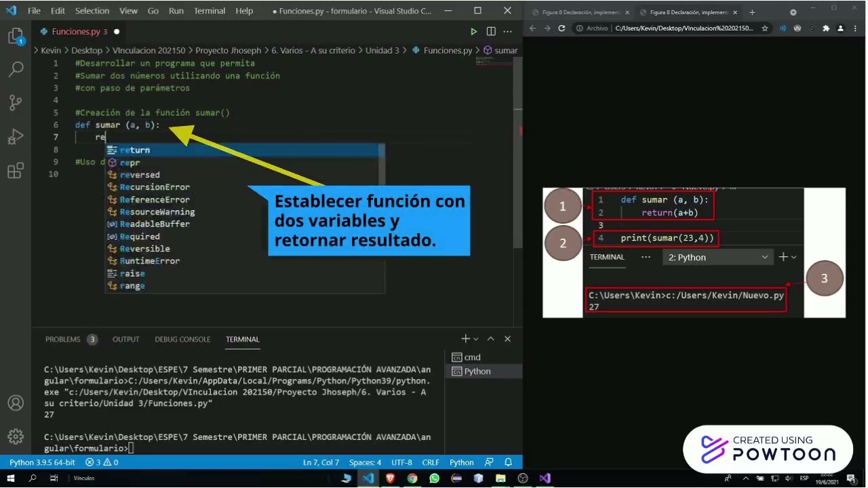Choose 'RecursionError' from autocomplete list
The width and height of the screenshot is (868, 488).
pyautogui.click(x=245, y=187)
